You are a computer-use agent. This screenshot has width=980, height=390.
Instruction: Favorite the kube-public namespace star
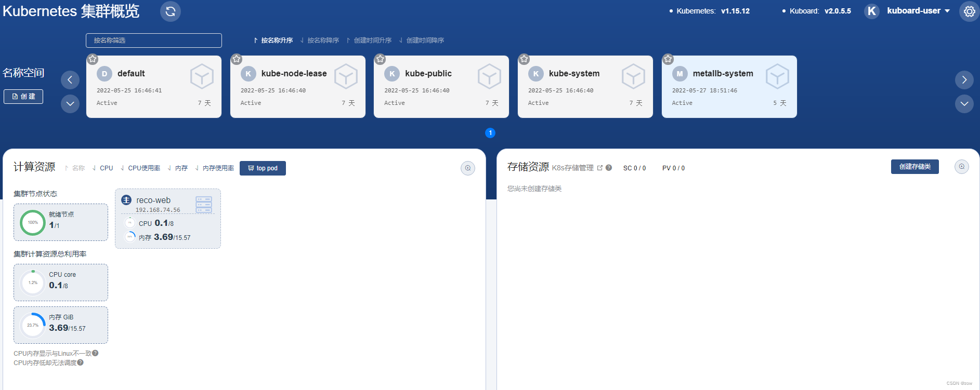(x=380, y=59)
